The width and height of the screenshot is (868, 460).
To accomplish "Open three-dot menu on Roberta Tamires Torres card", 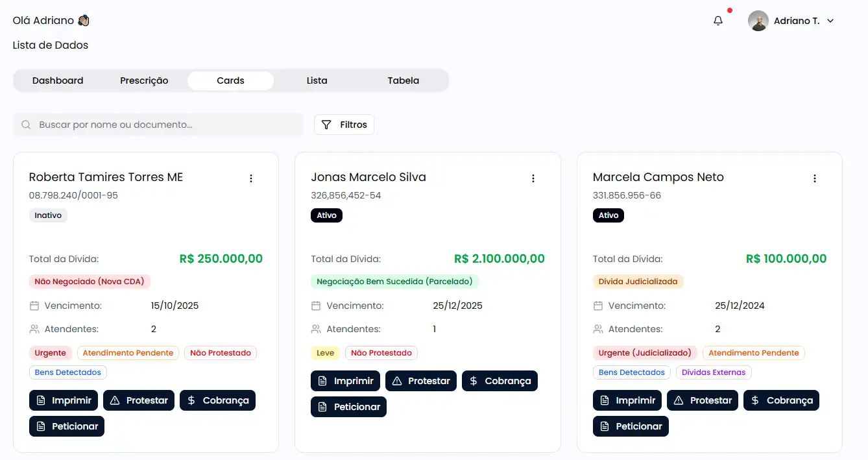I will [x=251, y=178].
